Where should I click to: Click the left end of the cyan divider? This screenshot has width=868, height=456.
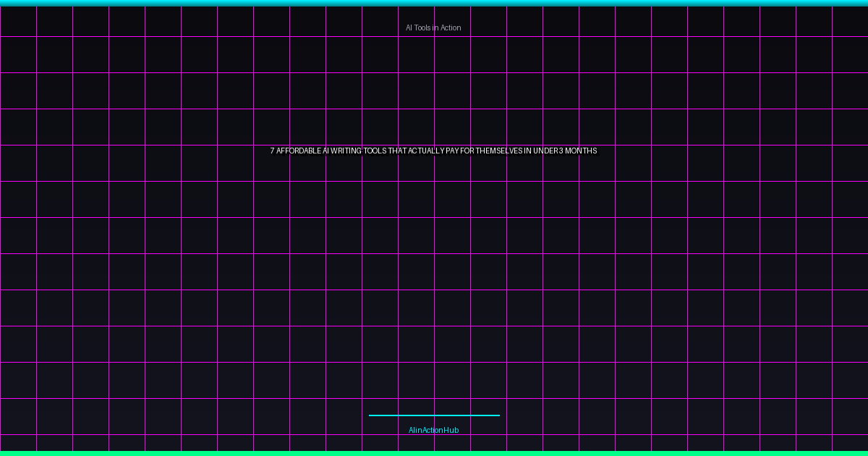tap(371, 415)
